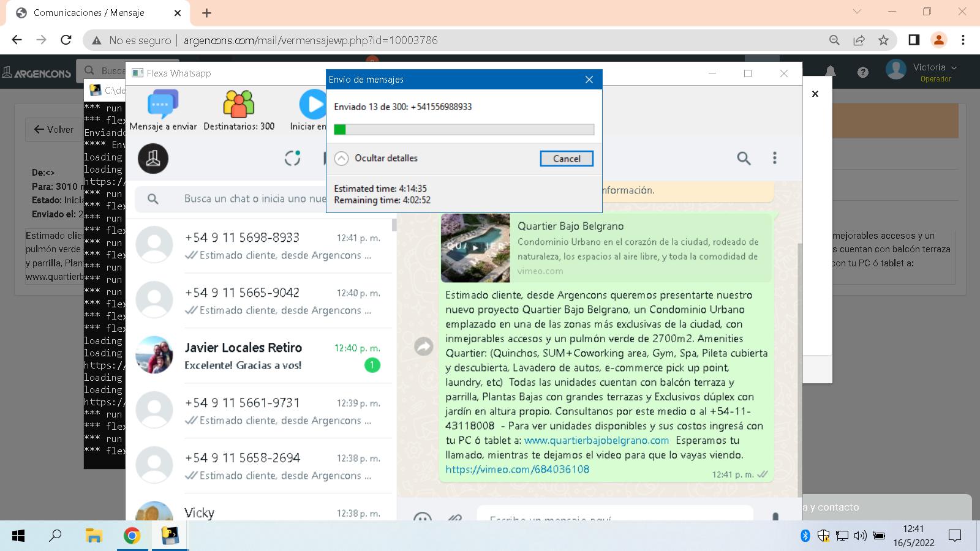This screenshot has width=980, height=551.
Task: Open the www.quartierbajobelgrano.com link
Action: (597, 440)
